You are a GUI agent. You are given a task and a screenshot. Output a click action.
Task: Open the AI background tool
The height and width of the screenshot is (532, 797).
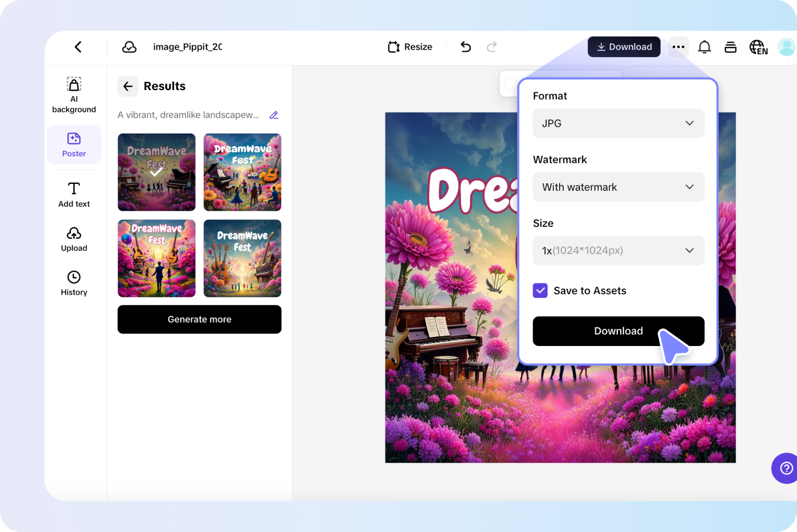coord(74,95)
